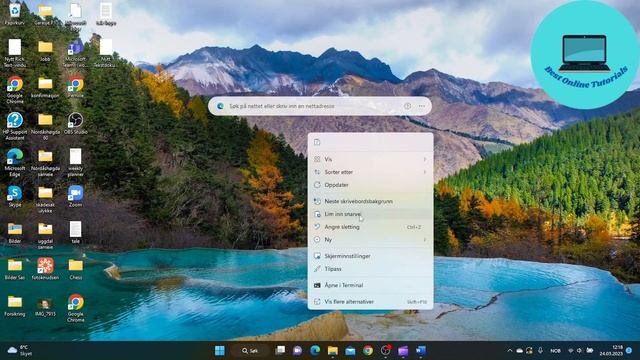
Task: Expand the arrow beside Sorter etter
Action: click(424, 172)
